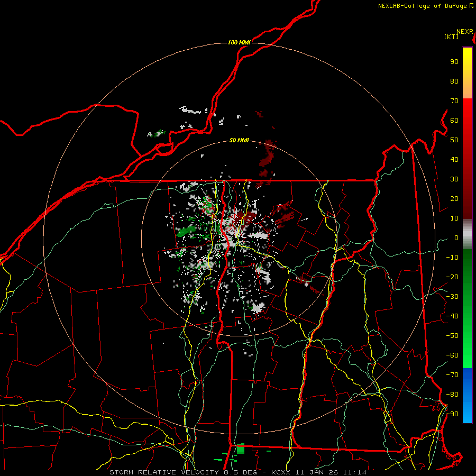The width and height of the screenshot is (476, 476).
Task: Click the -10 value on the velocity scale
Action: (452, 258)
